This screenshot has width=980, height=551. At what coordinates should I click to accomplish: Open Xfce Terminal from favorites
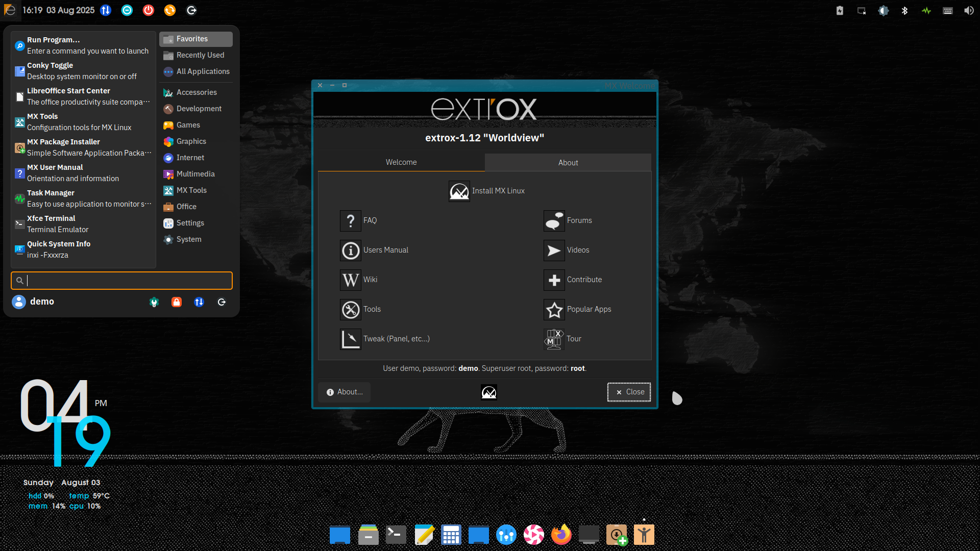click(x=83, y=224)
